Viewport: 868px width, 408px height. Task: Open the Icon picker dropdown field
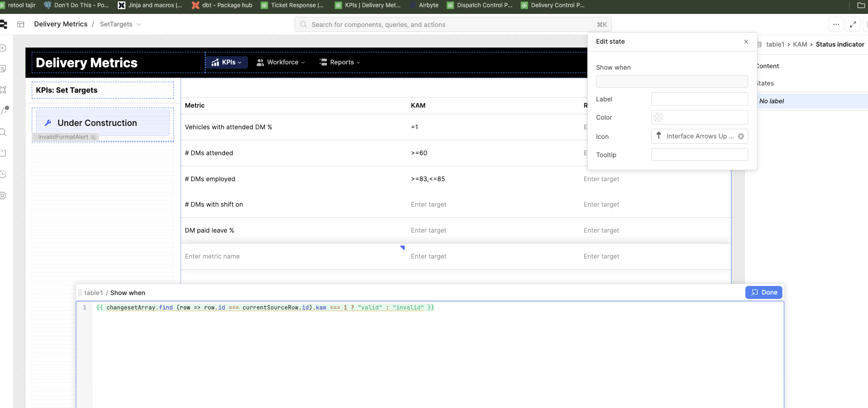tap(694, 136)
